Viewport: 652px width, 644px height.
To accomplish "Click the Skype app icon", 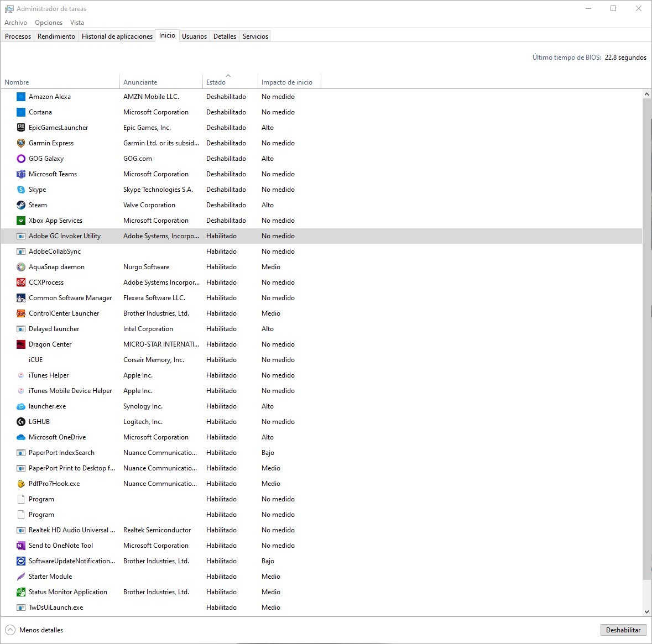I will tap(21, 190).
